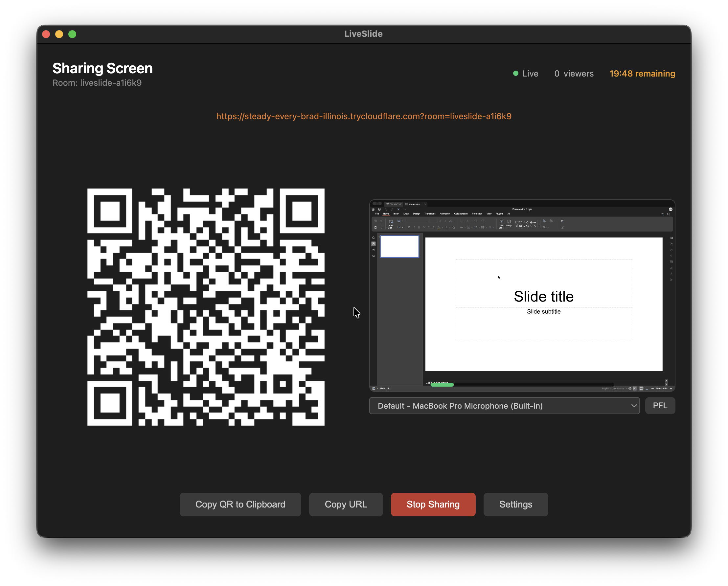Open the room URL link

click(364, 116)
